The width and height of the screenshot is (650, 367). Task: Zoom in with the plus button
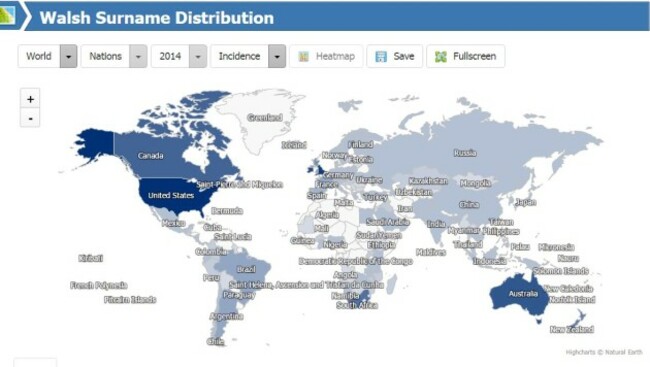(30, 99)
